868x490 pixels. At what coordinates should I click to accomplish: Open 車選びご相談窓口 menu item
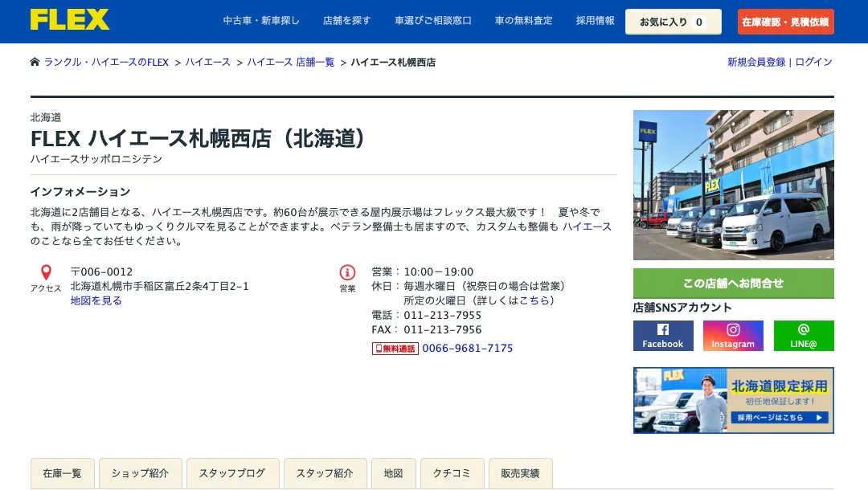(x=433, y=21)
